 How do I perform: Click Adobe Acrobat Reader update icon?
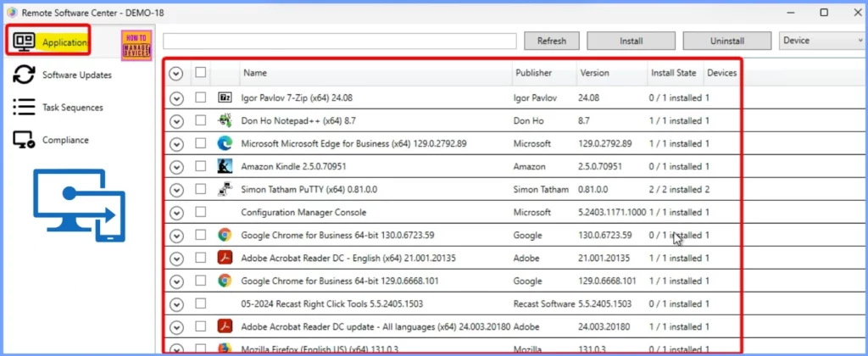click(224, 326)
